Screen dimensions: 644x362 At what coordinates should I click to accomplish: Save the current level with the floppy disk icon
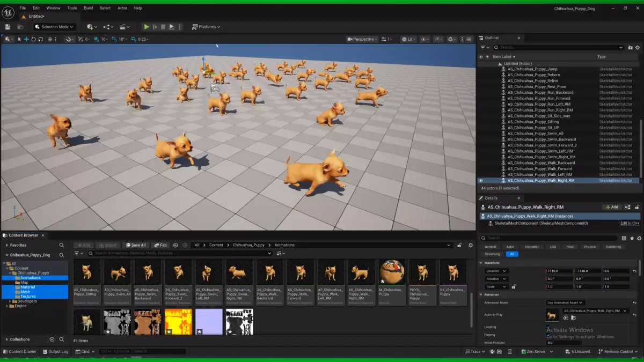click(8, 27)
